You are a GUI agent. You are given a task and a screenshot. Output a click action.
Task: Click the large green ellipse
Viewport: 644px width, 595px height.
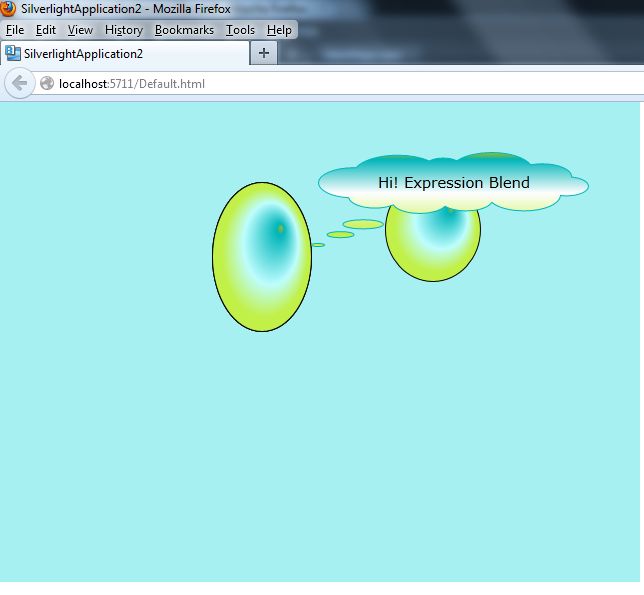point(262,257)
